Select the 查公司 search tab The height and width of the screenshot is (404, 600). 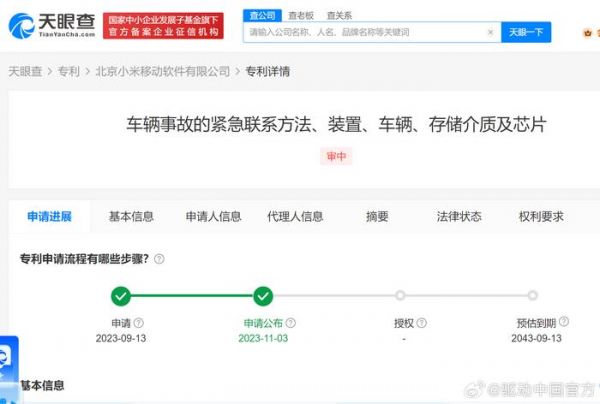pyautogui.click(x=261, y=15)
